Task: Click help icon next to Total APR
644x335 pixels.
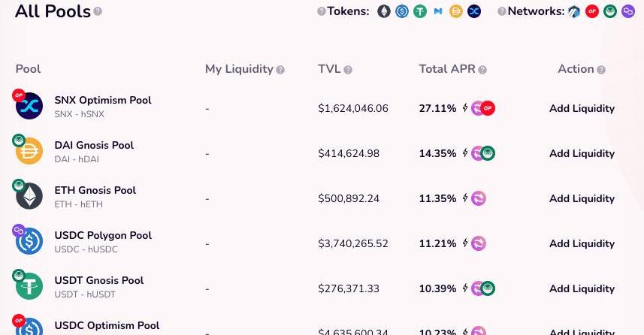Action: [482, 70]
